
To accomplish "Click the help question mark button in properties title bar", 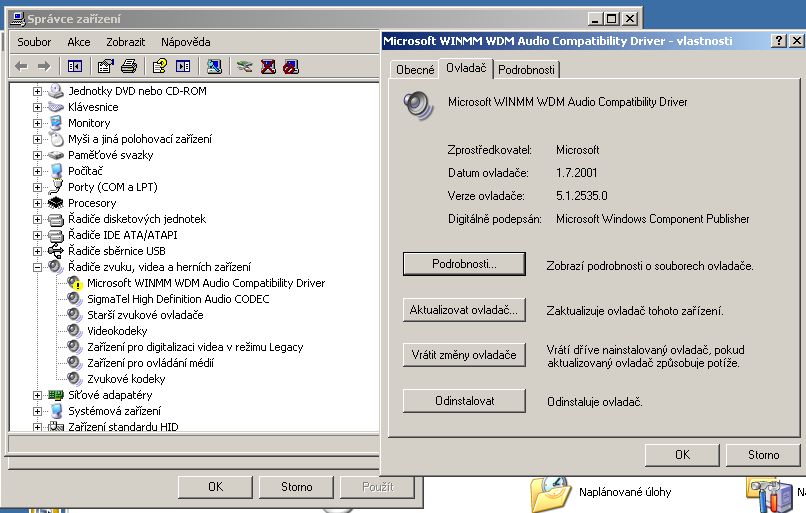I will click(x=779, y=41).
